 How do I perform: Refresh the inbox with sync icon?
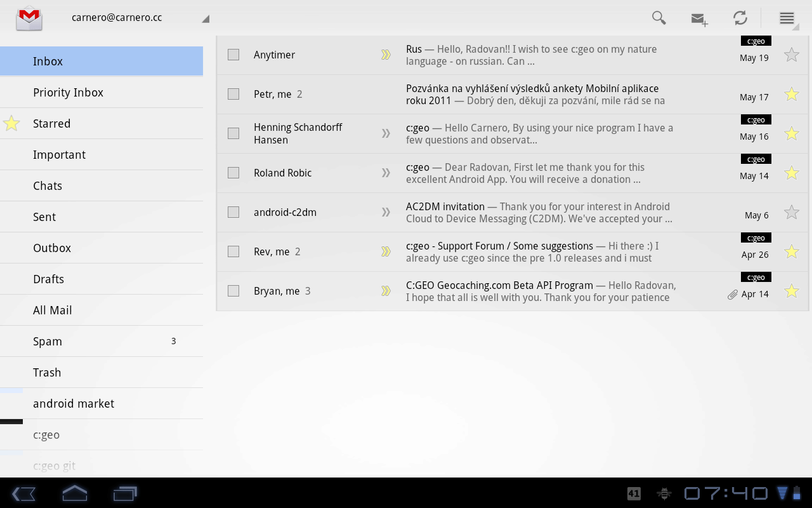[740, 18]
